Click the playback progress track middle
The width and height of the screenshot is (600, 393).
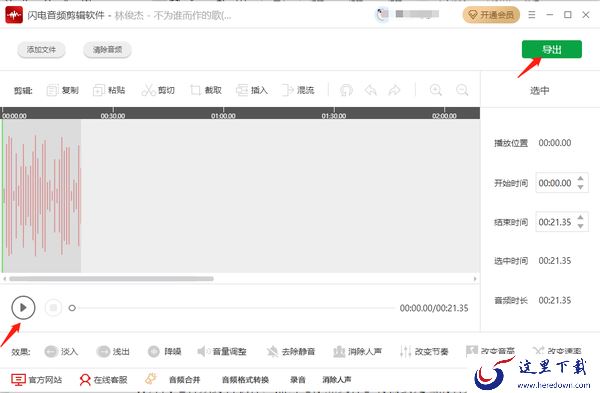(x=235, y=308)
